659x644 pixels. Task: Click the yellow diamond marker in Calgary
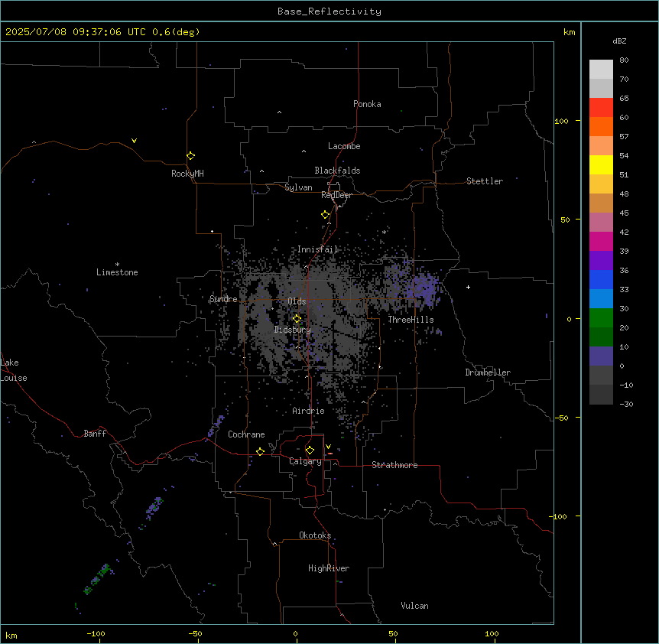pos(310,450)
